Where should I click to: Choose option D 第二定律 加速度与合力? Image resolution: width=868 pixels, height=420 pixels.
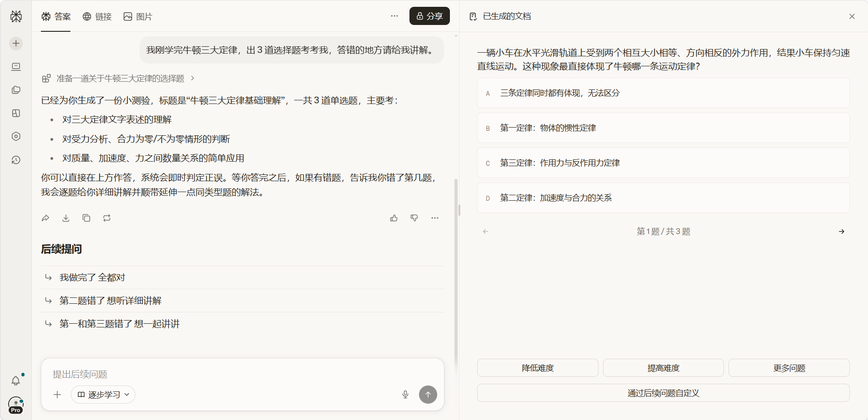663,198
